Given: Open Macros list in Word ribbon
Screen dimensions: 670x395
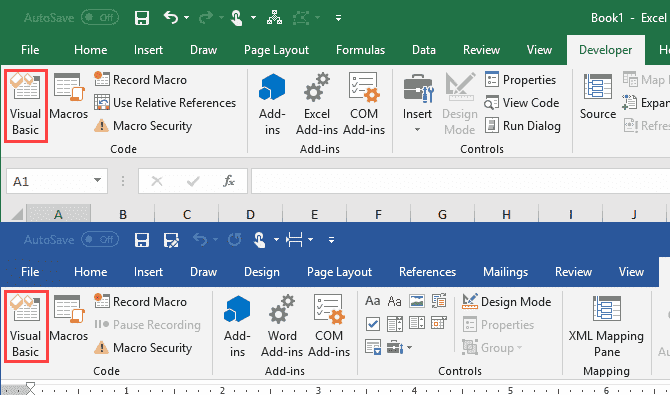Looking at the screenshot, I should (68, 318).
